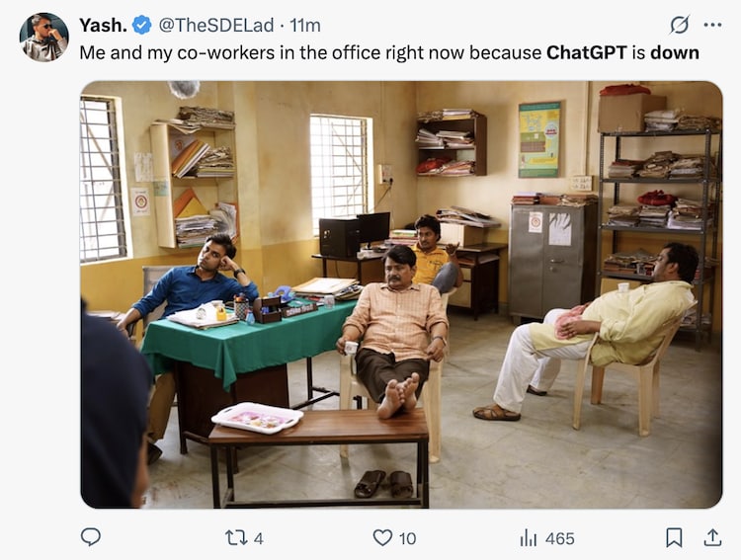Open Yash's profile picture avatar
Screen dimensions: 741x560
43,38
